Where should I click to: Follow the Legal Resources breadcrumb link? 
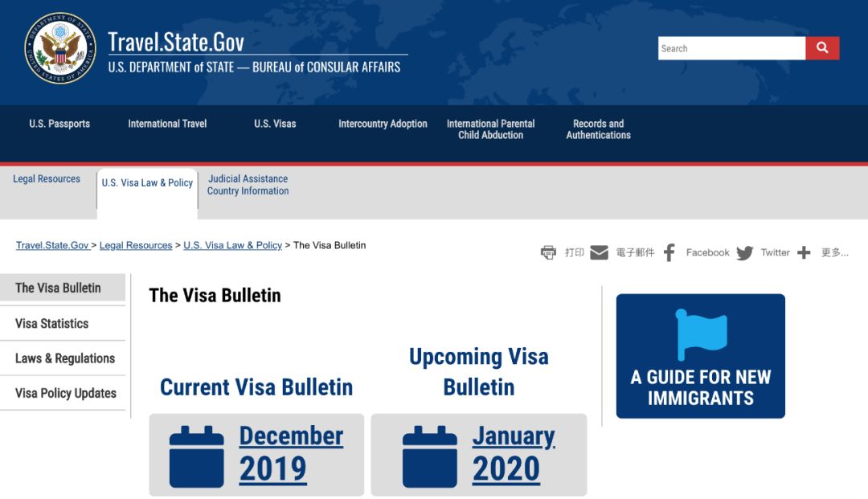tap(136, 245)
